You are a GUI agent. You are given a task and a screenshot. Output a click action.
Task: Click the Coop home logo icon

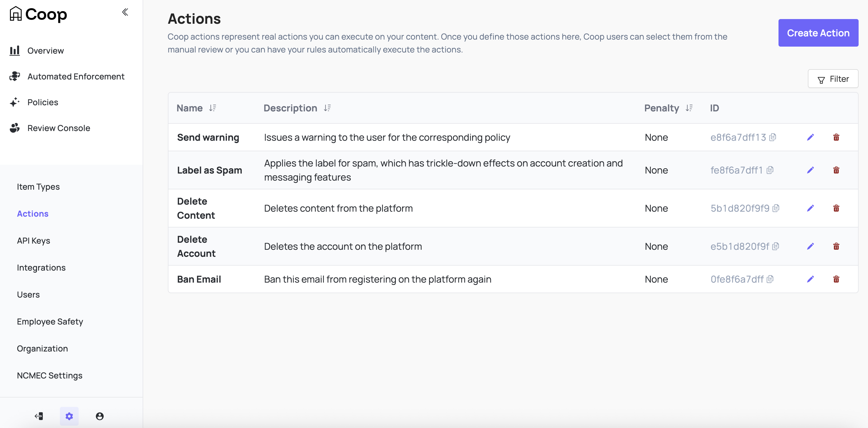click(15, 14)
